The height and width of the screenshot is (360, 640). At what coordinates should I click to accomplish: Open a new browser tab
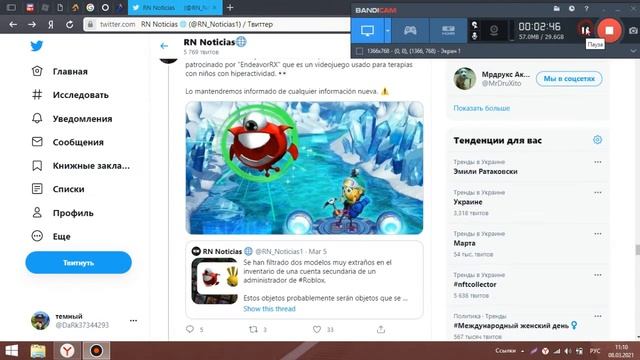[230, 7]
